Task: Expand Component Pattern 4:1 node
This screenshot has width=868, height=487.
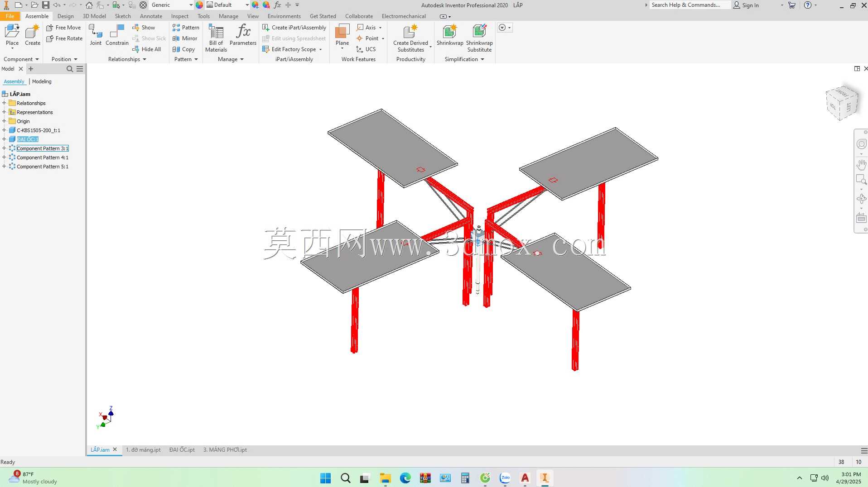Action: [x=4, y=158]
